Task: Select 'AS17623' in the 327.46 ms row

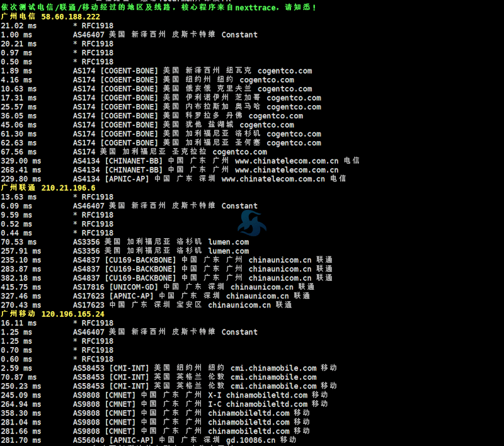Action: pyautogui.click(x=89, y=296)
